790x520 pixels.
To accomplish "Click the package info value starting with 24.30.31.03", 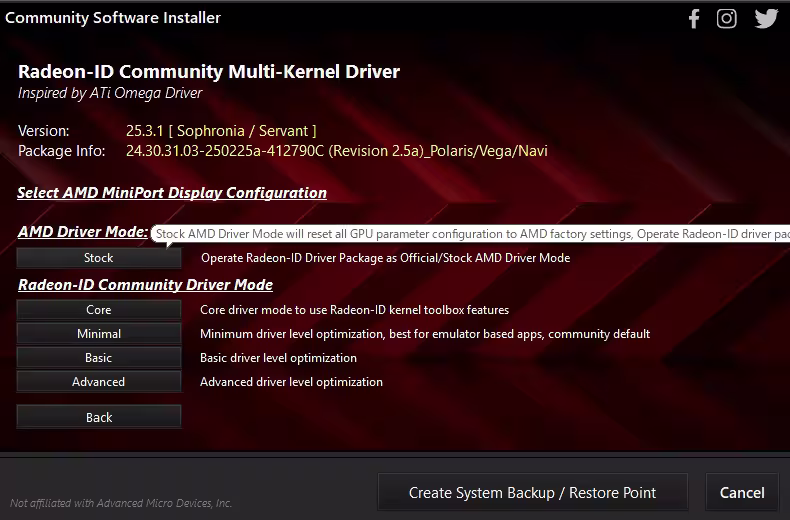I will click(337, 151).
